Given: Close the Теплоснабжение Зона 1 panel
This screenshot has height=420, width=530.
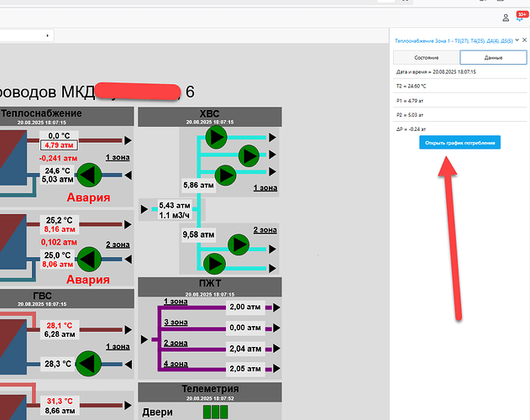Looking at the screenshot, I should click(524, 39).
